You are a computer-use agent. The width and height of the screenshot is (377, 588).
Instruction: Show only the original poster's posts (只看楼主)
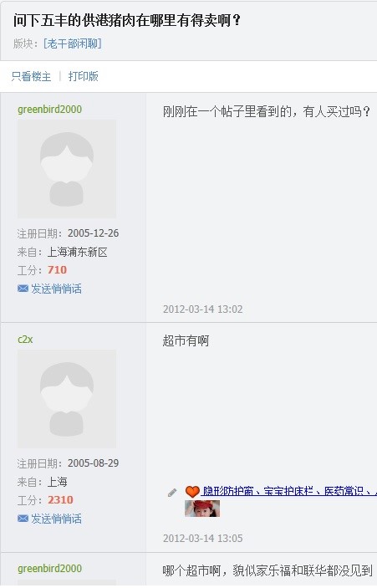[31, 76]
